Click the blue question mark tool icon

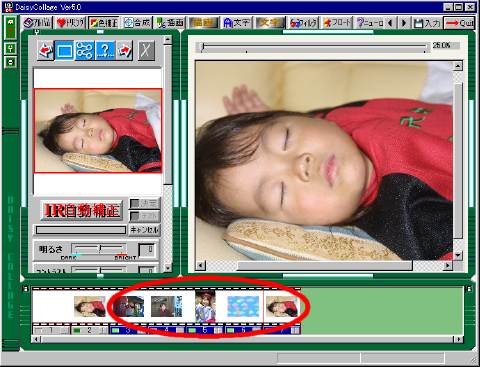(x=105, y=51)
